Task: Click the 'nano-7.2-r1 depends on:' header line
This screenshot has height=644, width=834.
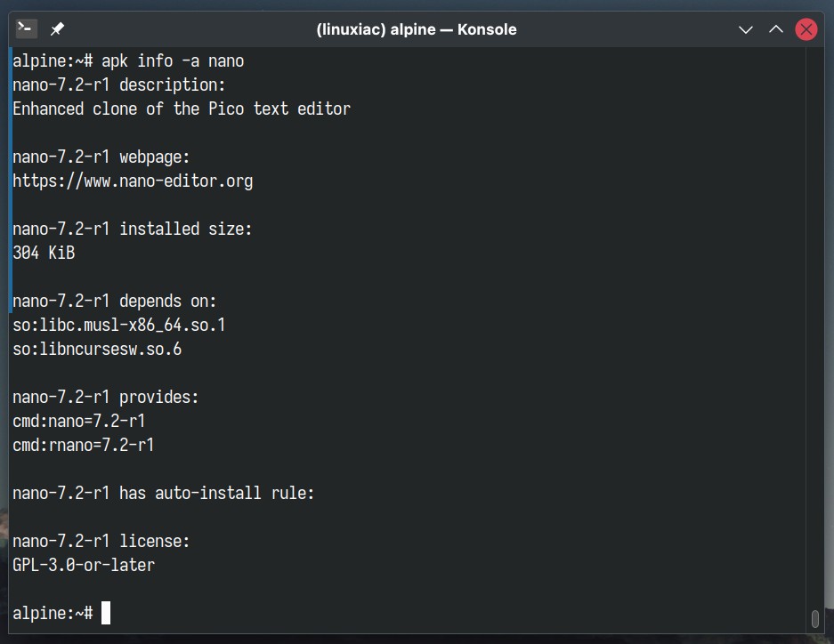Action: 114,302
